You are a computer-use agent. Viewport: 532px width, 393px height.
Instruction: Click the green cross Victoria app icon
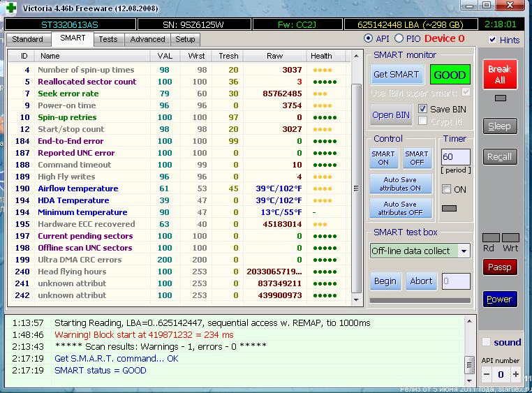(x=11, y=8)
